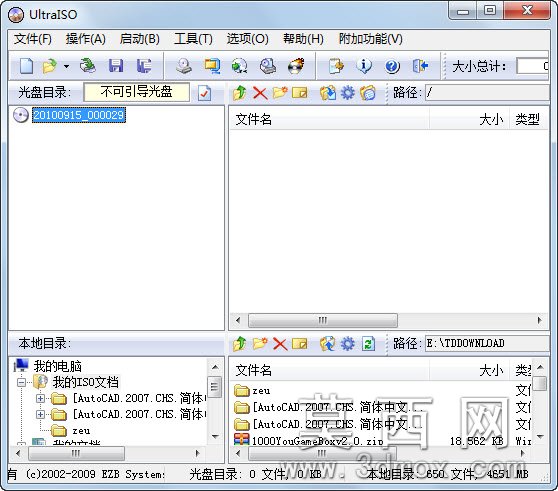
Task: Click the Save As toolbar icon
Action: click(144, 66)
